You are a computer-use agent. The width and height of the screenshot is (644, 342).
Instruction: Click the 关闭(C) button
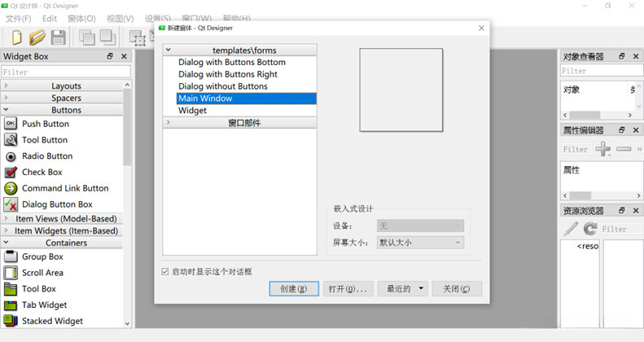click(457, 288)
